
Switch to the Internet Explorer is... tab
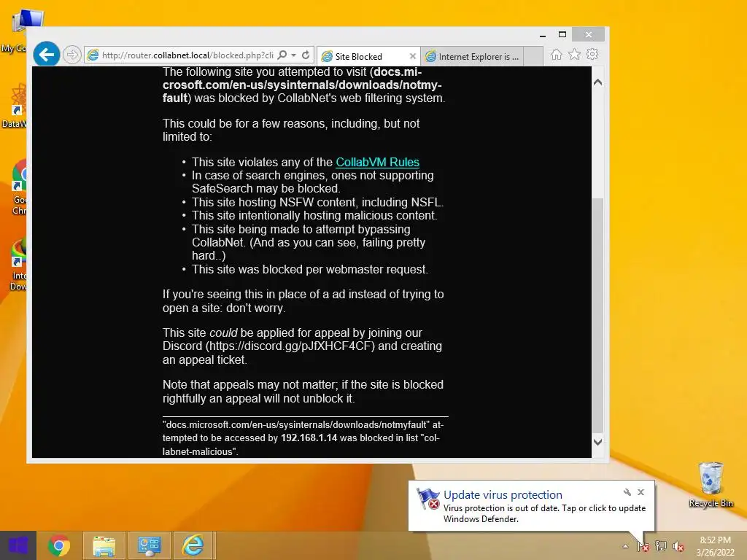(472, 56)
